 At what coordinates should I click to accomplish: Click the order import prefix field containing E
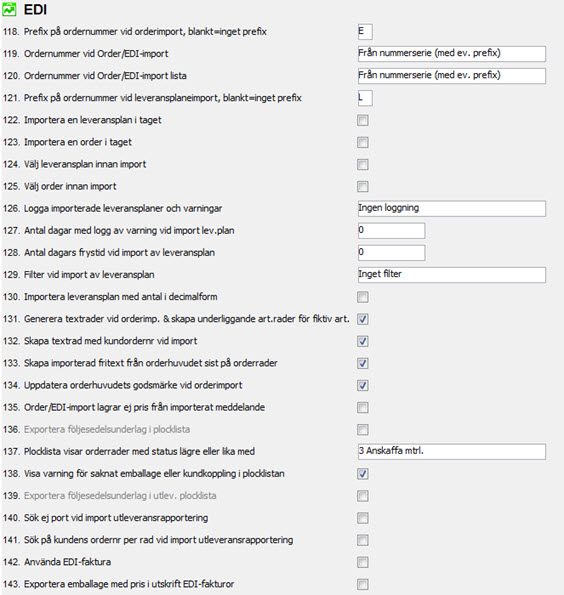tap(365, 31)
